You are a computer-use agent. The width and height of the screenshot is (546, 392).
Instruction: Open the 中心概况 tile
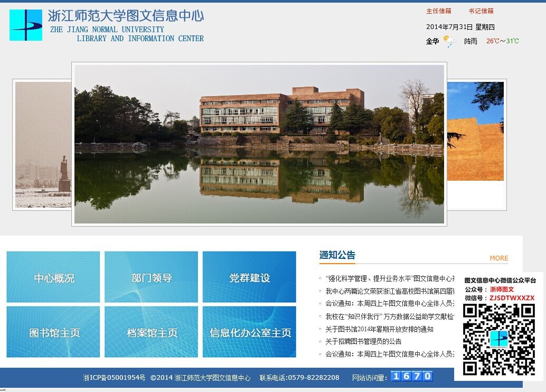[53, 277]
